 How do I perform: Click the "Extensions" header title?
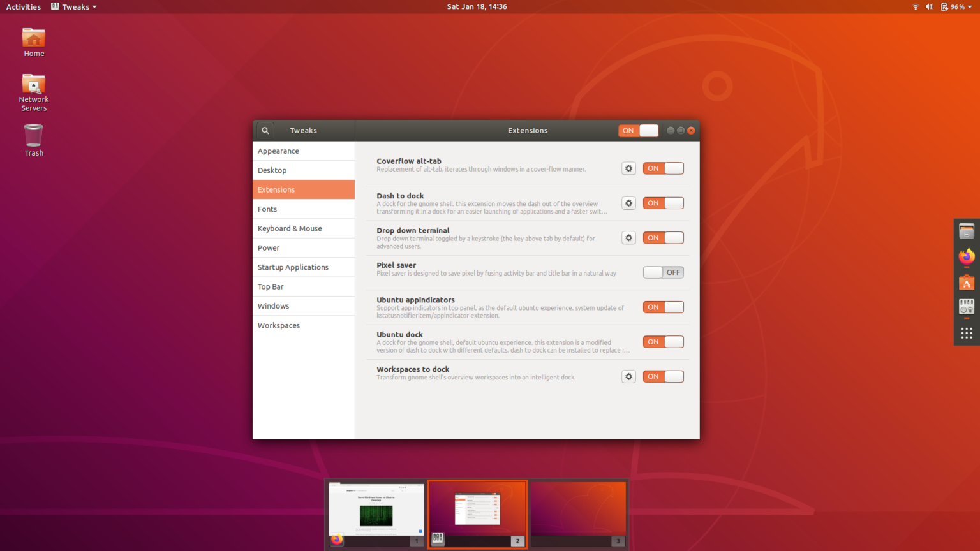528,130
